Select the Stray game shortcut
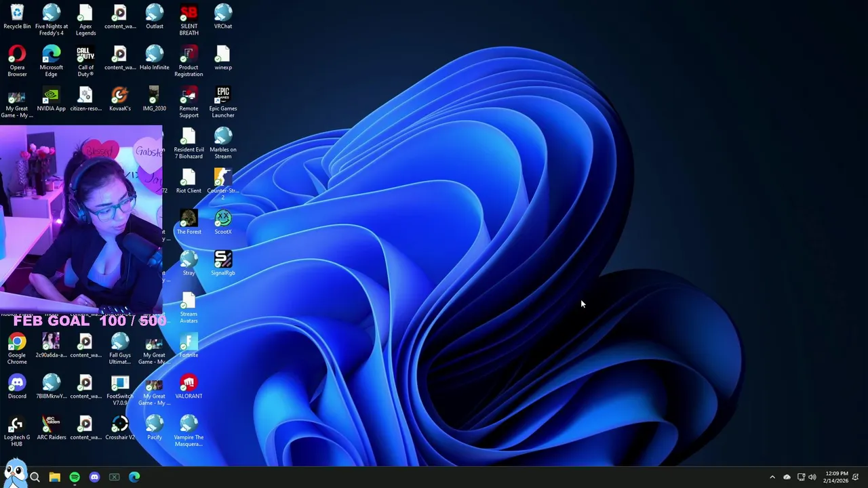This screenshot has height=488, width=868. pyautogui.click(x=189, y=264)
